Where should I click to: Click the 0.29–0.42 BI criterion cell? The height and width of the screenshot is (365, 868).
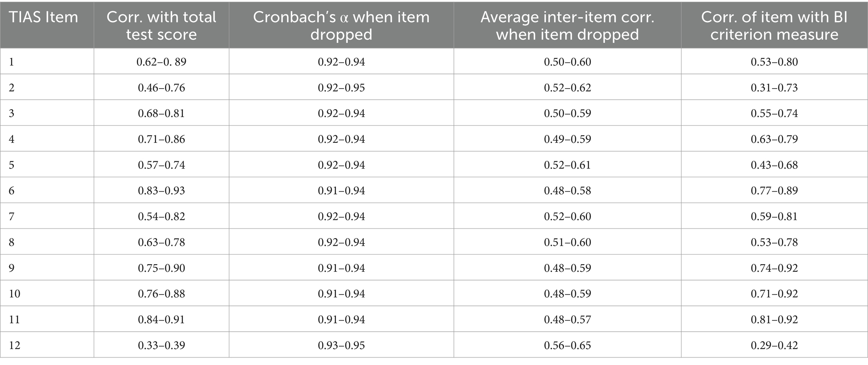pos(774,345)
